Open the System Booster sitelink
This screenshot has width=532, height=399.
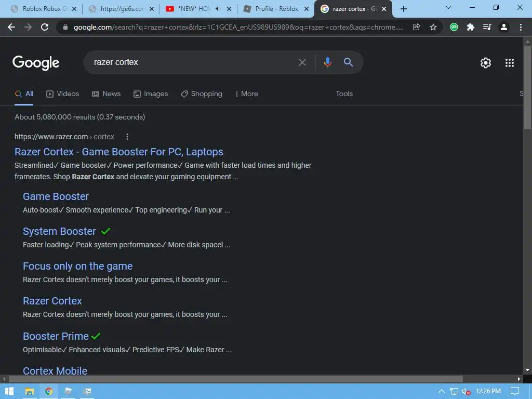tap(59, 231)
